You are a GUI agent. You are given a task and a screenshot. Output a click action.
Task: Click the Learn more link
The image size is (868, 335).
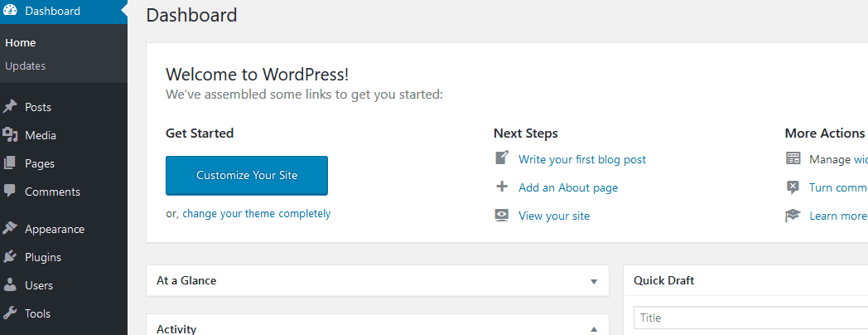pyautogui.click(x=838, y=216)
